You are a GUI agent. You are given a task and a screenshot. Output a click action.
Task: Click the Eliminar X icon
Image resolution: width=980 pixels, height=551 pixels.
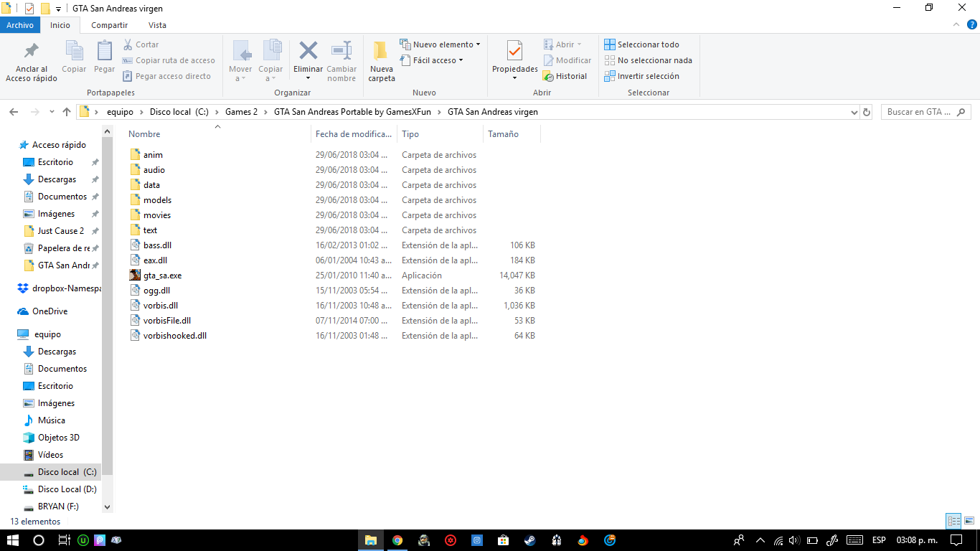pos(308,50)
